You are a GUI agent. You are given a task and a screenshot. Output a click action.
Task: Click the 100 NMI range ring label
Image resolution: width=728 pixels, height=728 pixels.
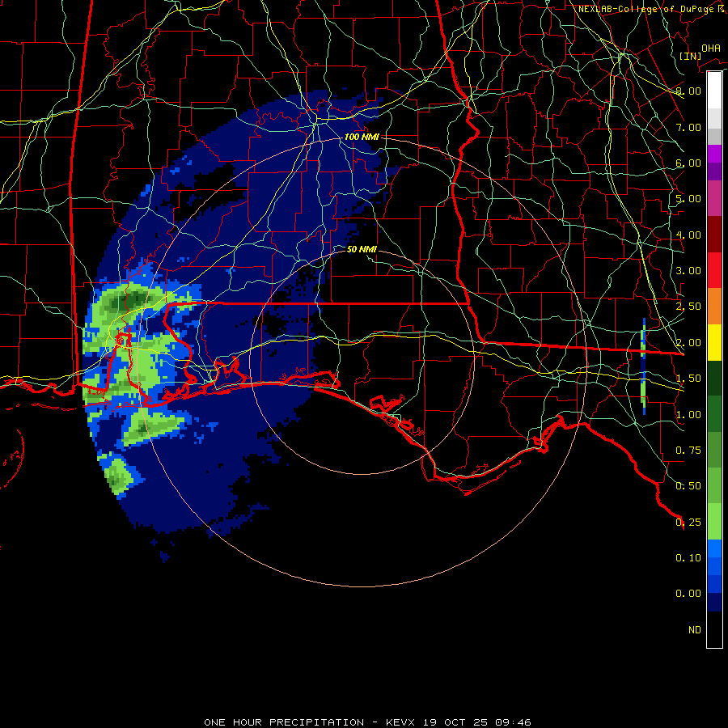pyautogui.click(x=362, y=137)
